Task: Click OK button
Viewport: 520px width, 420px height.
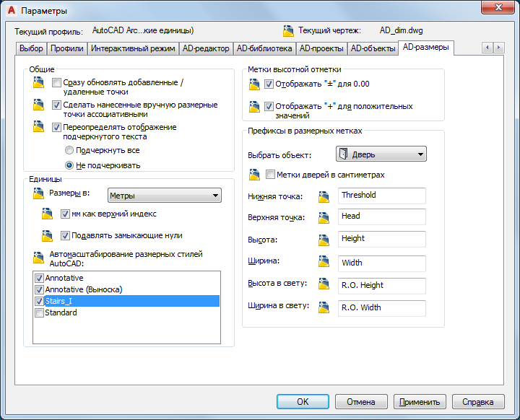Action: [303, 402]
